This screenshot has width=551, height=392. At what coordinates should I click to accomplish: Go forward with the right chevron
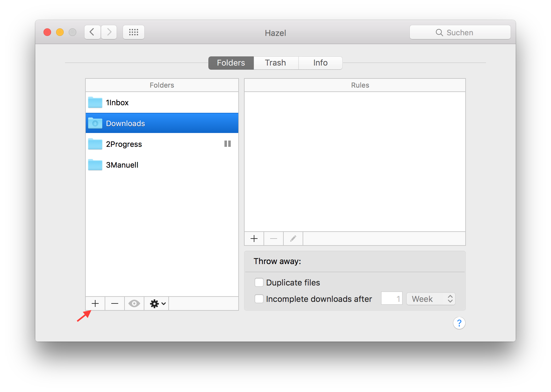point(109,32)
